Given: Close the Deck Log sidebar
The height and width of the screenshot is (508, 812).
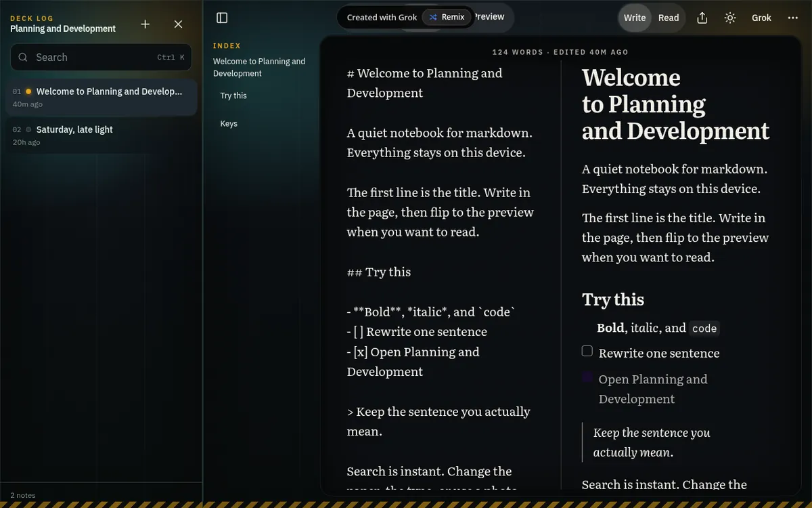Looking at the screenshot, I should (x=178, y=24).
